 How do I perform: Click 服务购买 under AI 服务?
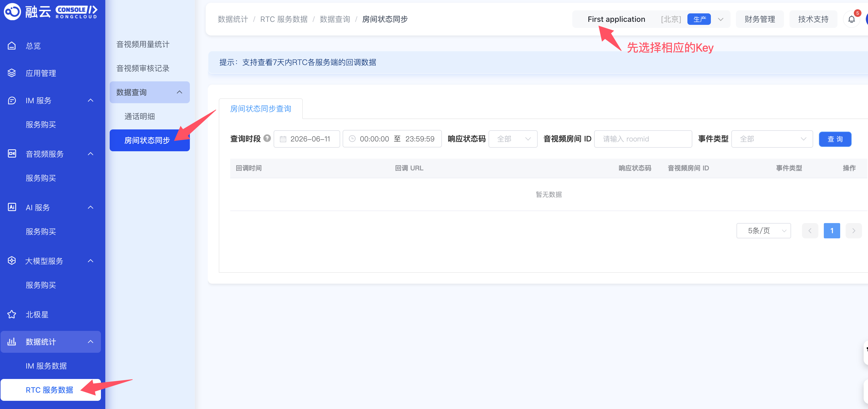tap(41, 232)
